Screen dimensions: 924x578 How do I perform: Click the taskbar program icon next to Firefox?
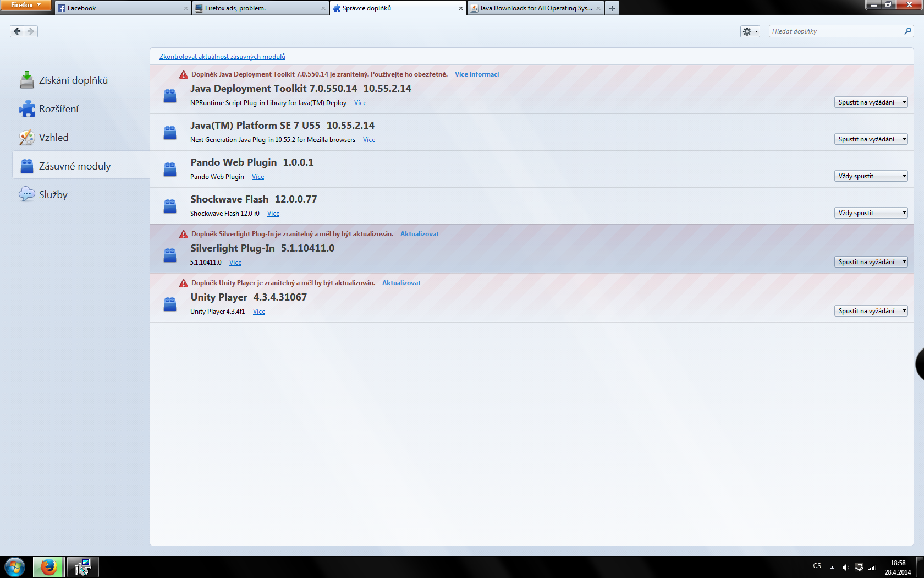(x=83, y=567)
